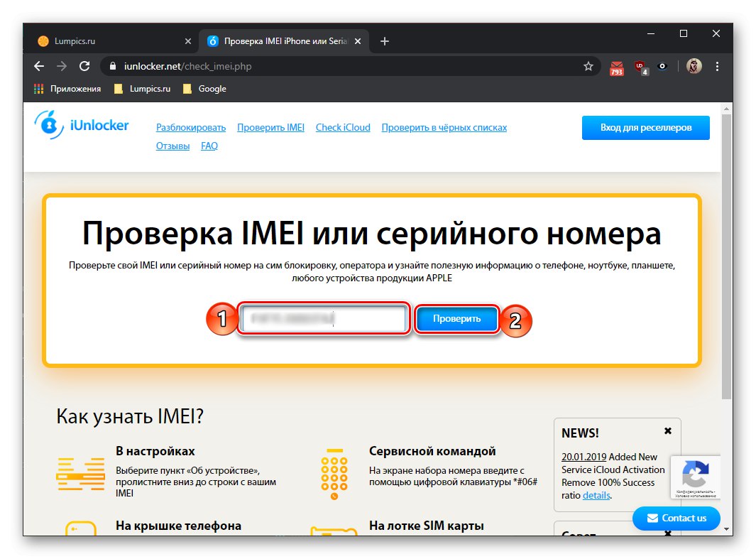Click the eye extension icon
This screenshot has width=756, height=559.
[662, 66]
